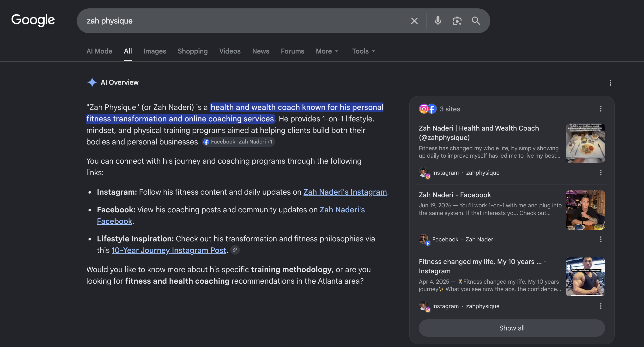
Task: Open three-dot menu of the 3 sites panel
Action: tap(601, 109)
